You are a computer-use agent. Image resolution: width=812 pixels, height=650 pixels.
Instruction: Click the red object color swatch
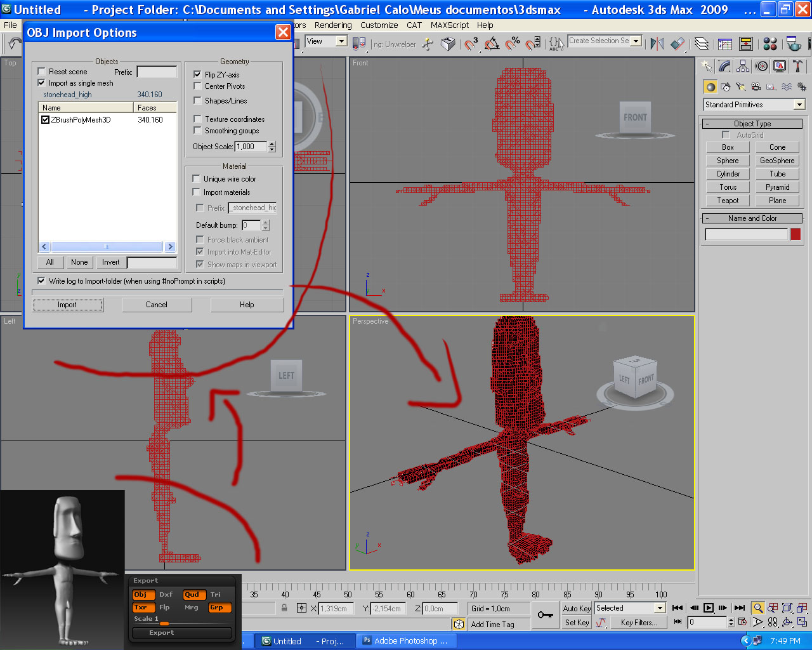point(796,234)
